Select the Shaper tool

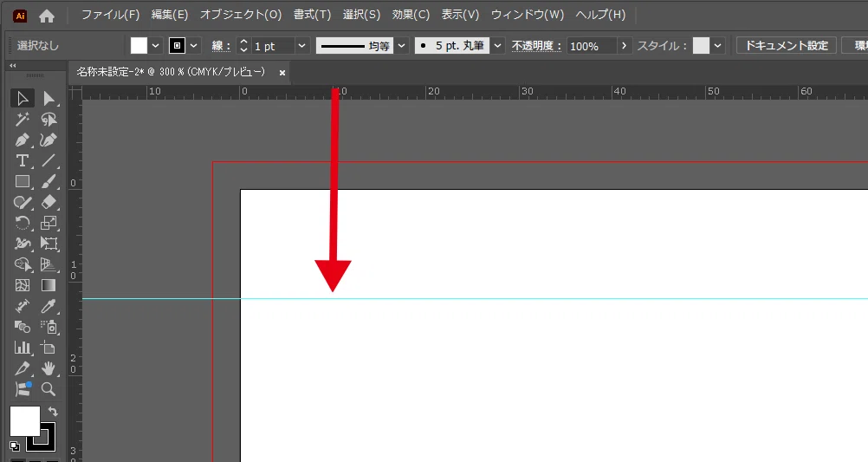coord(23,202)
